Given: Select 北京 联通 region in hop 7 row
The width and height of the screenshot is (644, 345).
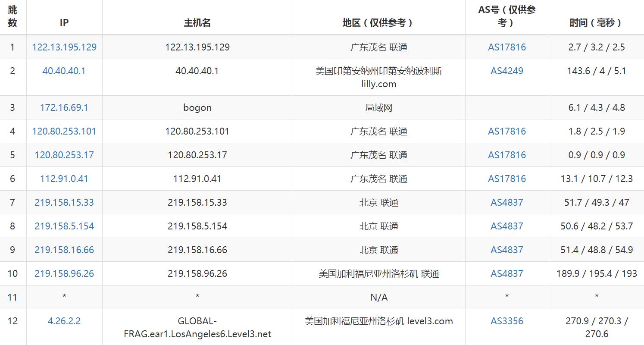Looking at the screenshot, I should 379,202.
